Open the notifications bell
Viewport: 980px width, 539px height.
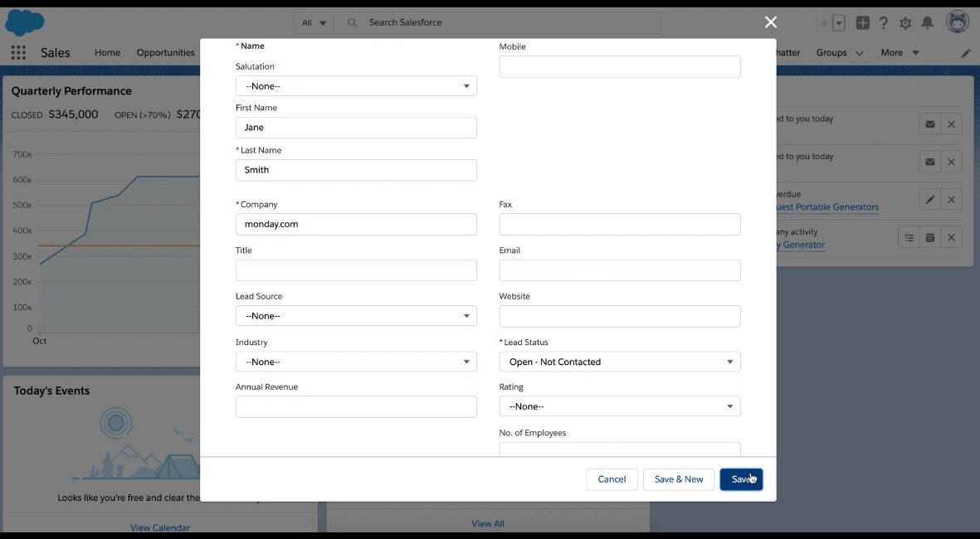pos(928,24)
